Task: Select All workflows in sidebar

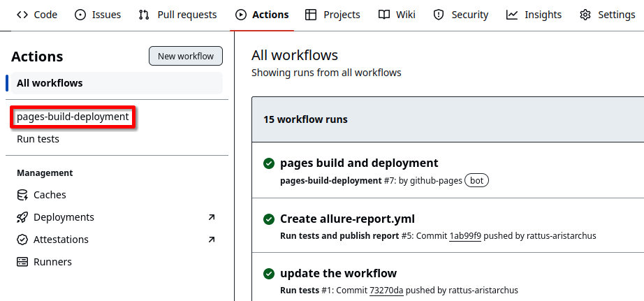Action: click(x=117, y=83)
